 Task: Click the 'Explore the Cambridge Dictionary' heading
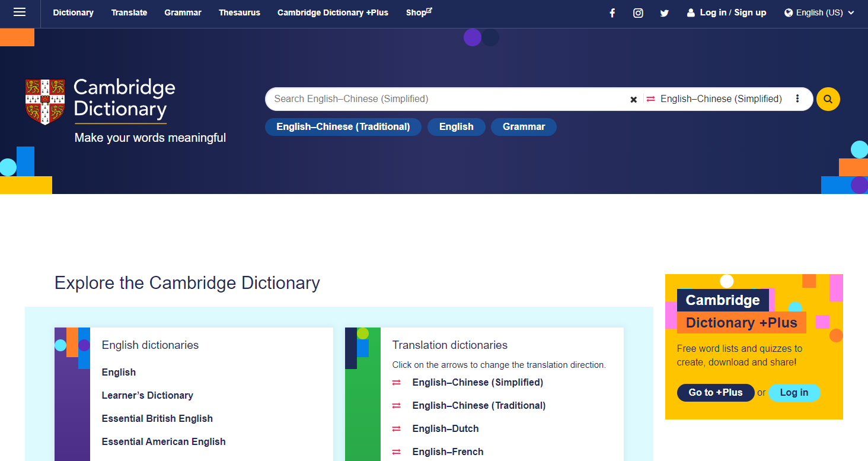[x=187, y=283]
